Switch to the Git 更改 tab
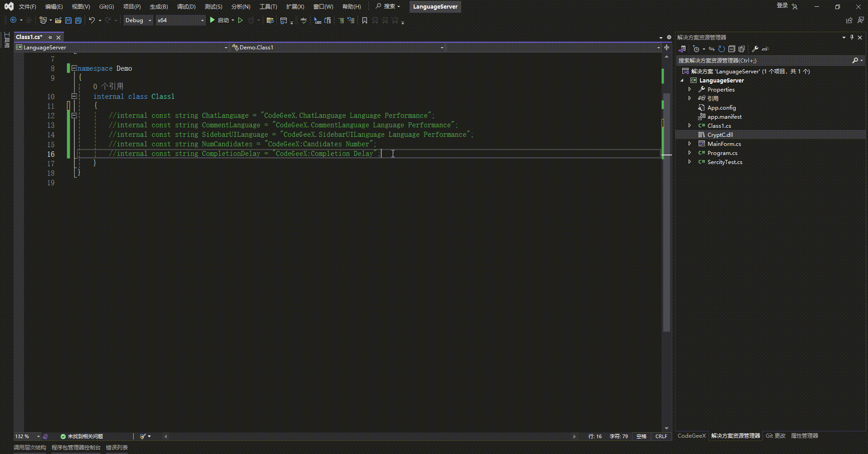Image resolution: width=868 pixels, height=454 pixels. 776,436
